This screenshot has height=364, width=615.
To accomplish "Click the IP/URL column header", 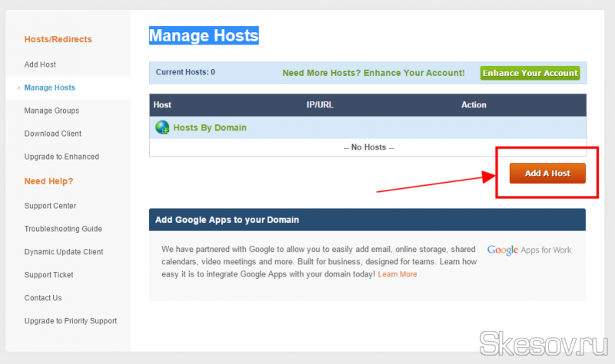I will pyautogui.click(x=320, y=104).
